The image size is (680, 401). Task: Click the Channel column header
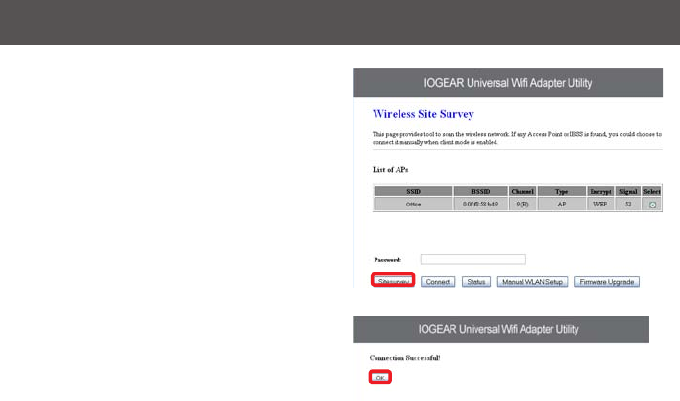pyautogui.click(x=523, y=192)
